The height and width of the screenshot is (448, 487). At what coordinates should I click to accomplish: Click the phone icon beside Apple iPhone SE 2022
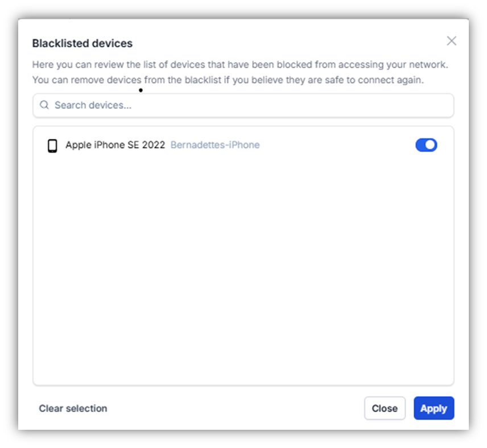52,146
